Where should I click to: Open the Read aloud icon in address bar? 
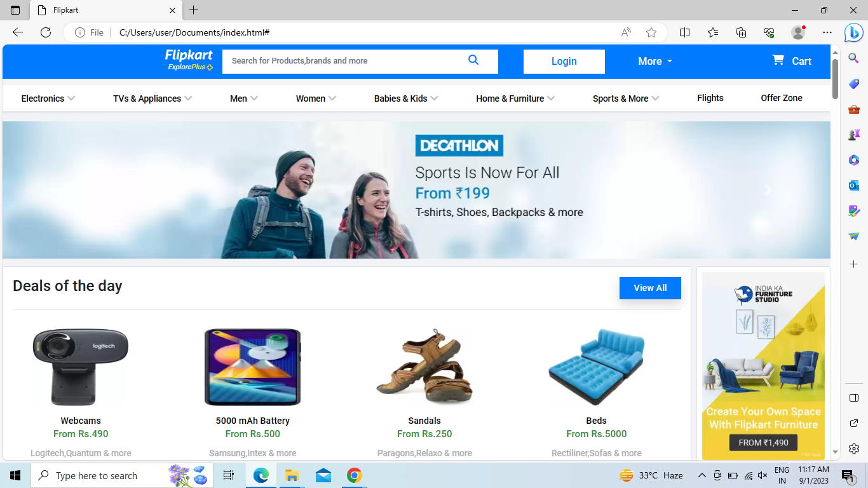[x=626, y=32]
